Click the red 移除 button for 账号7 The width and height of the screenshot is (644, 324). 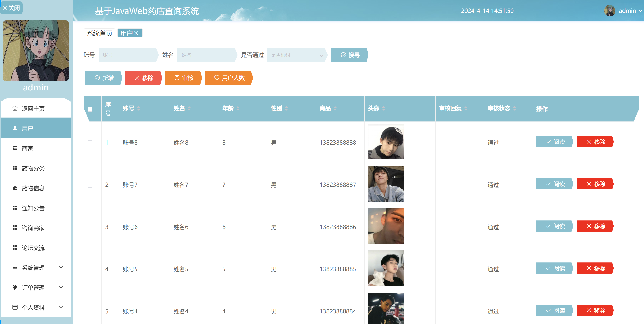pyautogui.click(x=595, y=184)
